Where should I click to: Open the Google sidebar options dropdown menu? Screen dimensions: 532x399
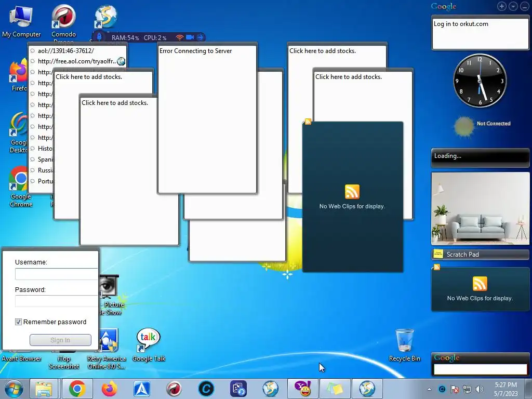(513, 6)
